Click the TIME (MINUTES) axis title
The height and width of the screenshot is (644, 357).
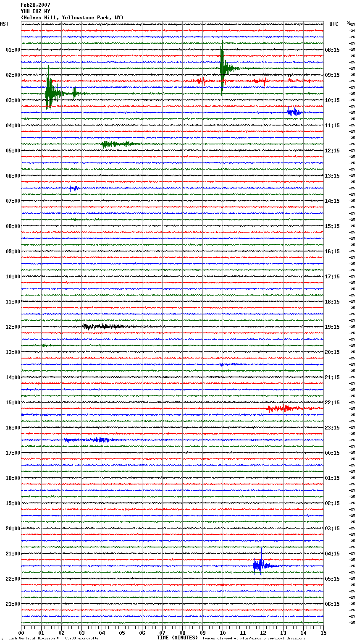(x=177, y=638)
